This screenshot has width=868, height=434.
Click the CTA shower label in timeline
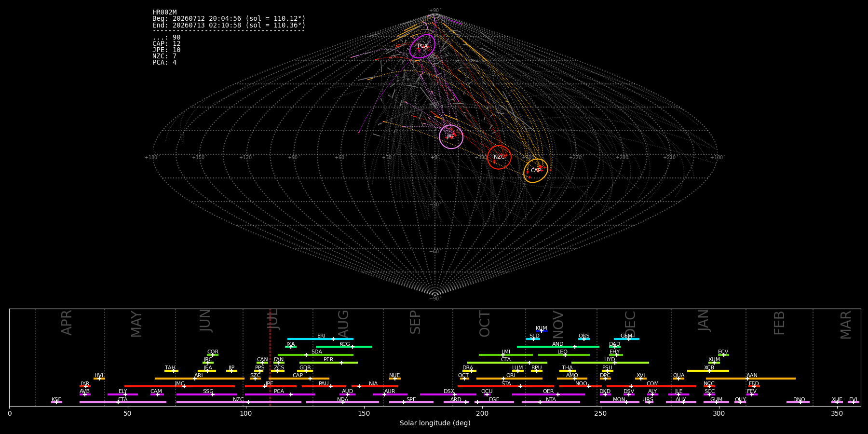[506, 360]
